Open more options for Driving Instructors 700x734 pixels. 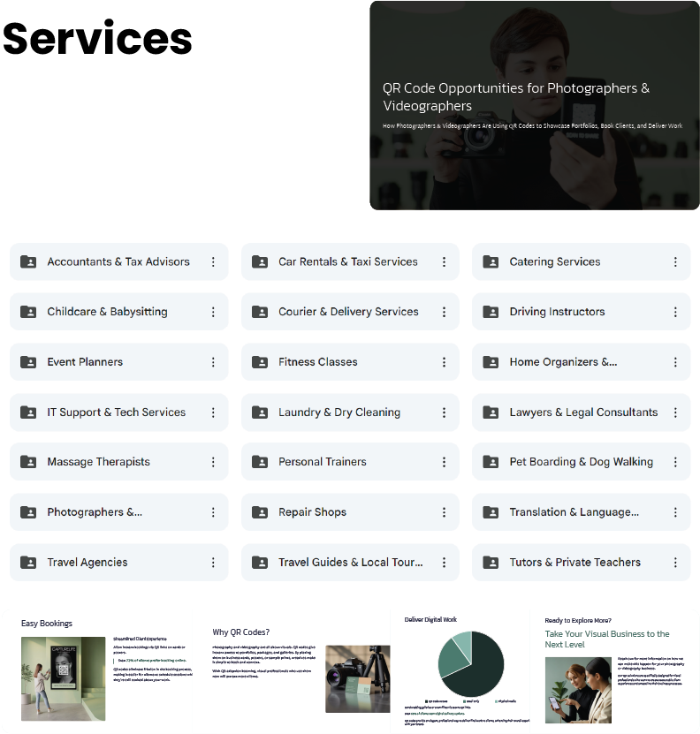tap(675, 312)
